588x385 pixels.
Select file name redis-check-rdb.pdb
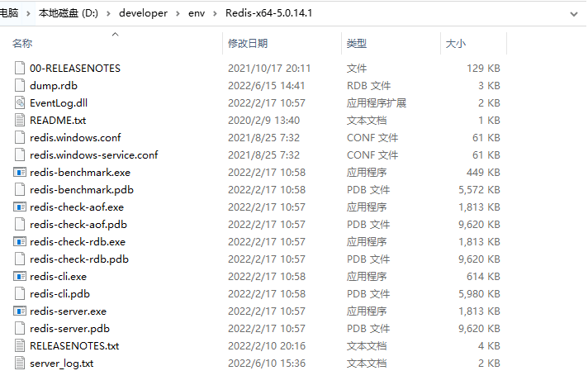pos(79,259)
